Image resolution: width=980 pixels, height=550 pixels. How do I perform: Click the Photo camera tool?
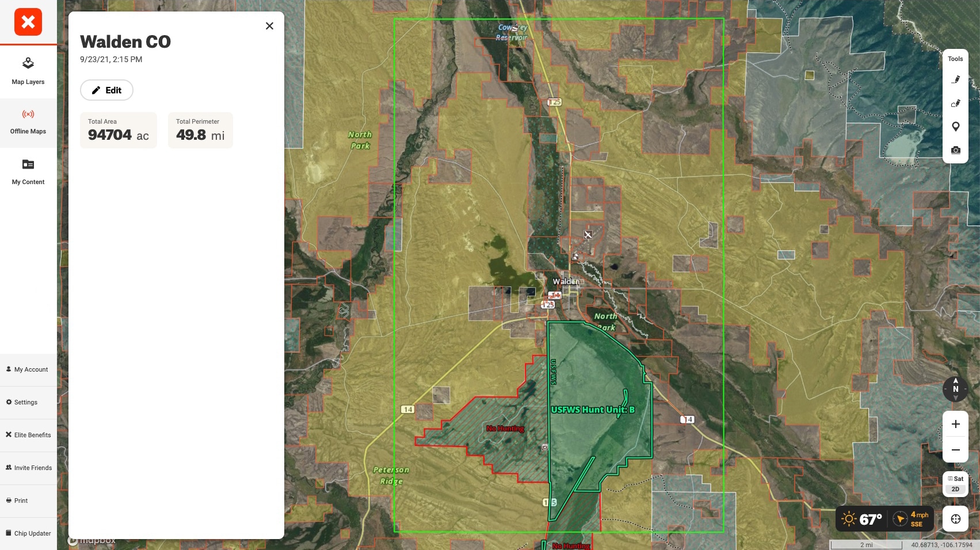955,150
